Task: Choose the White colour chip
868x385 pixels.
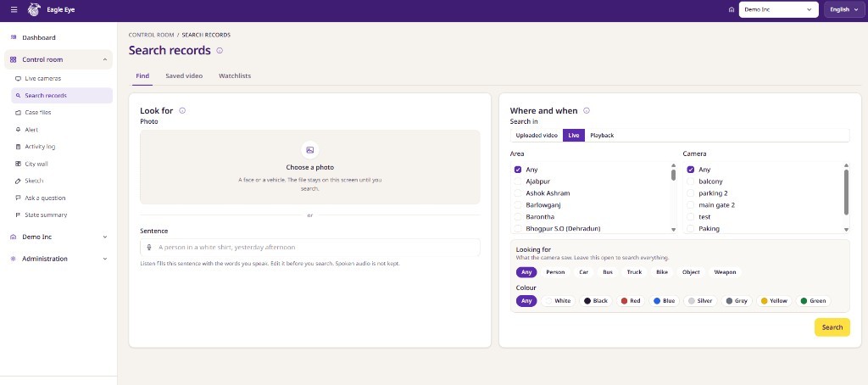Action: click(x=558, y=301)
